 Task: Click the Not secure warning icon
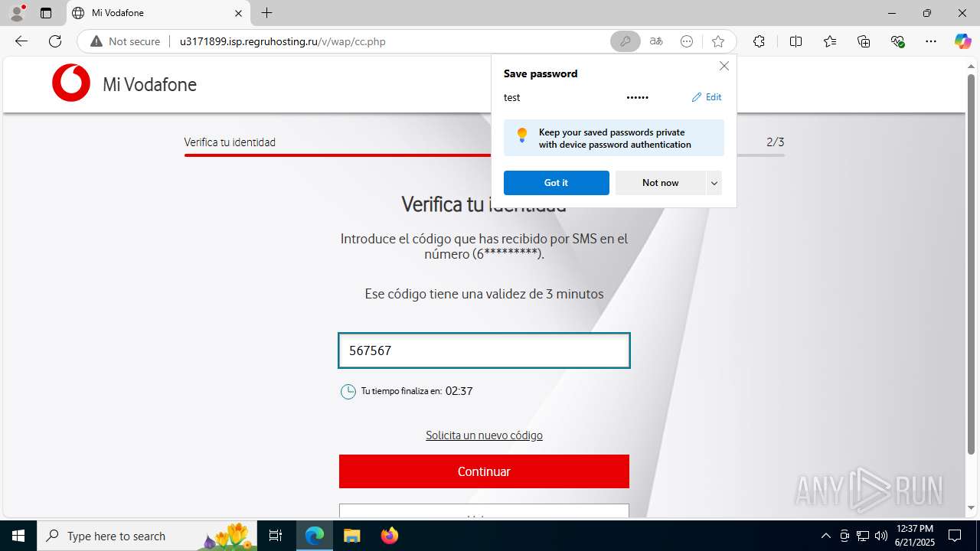(96, 41)
